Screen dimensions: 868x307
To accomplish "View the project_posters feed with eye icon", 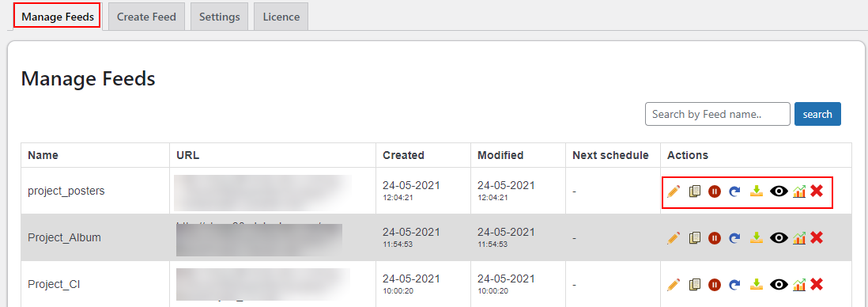I will pos(779,191).
